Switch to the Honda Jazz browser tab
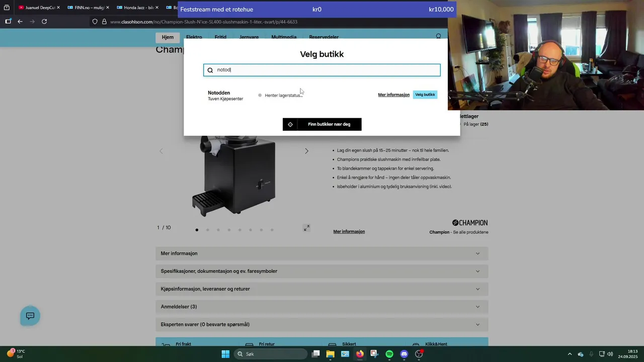This screenshot has width=644, height=362. (x=137, y=8)
